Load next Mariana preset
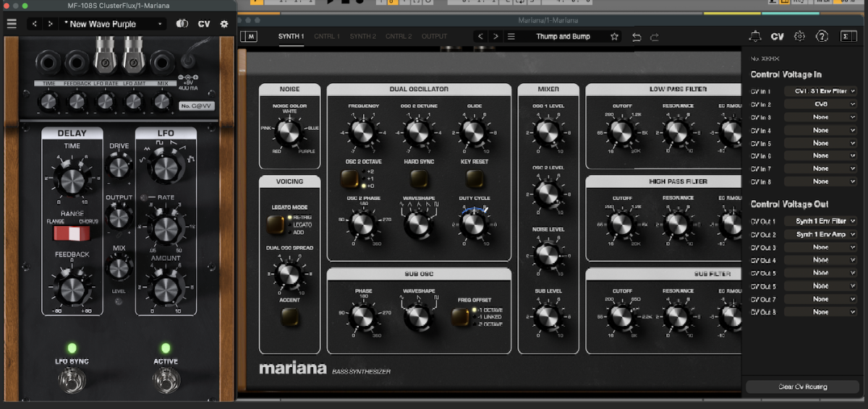Screen dimensions: 868x409 click(x=495, y=36)
